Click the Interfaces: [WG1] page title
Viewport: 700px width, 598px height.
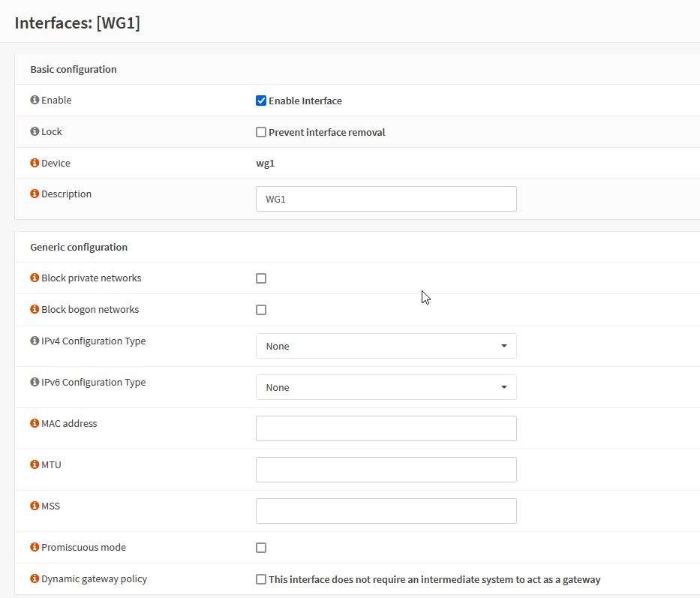click(76, 23)
